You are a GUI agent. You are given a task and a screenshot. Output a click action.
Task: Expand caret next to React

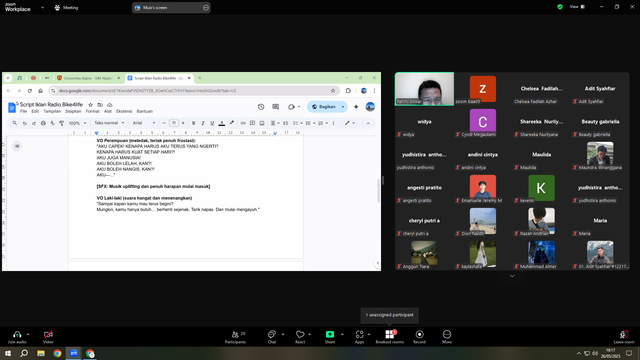(309, 334)
